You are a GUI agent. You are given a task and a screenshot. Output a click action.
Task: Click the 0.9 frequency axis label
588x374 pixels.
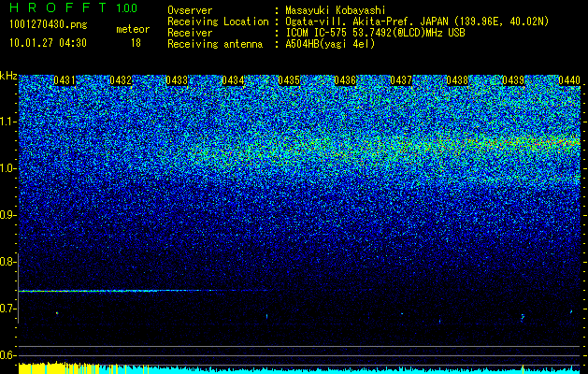7,215
